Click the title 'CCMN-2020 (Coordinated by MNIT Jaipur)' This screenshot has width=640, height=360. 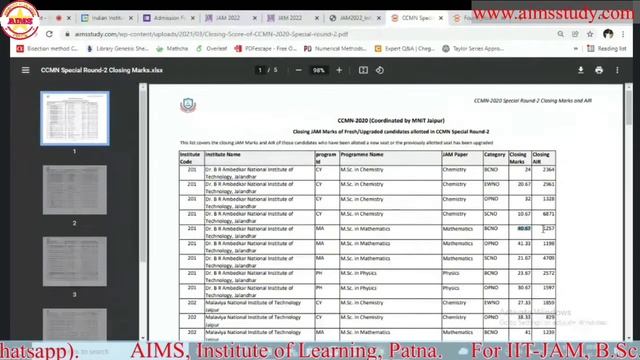(x=391, y=121)
